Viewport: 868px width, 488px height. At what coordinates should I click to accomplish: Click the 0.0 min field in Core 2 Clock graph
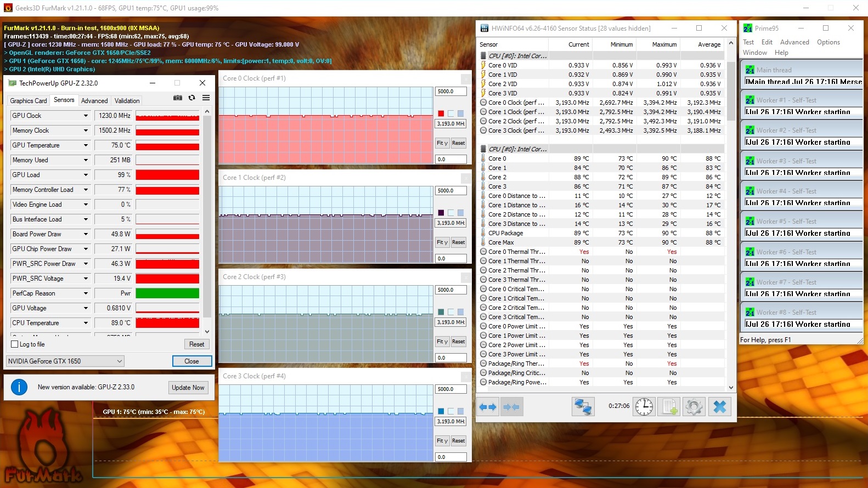click(451, 358)
